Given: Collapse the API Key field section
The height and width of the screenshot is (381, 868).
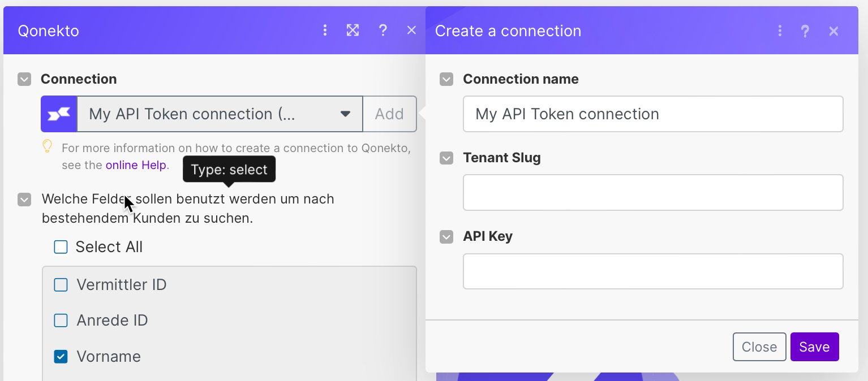Looking at the screenshot, I should tap(446, 236).
